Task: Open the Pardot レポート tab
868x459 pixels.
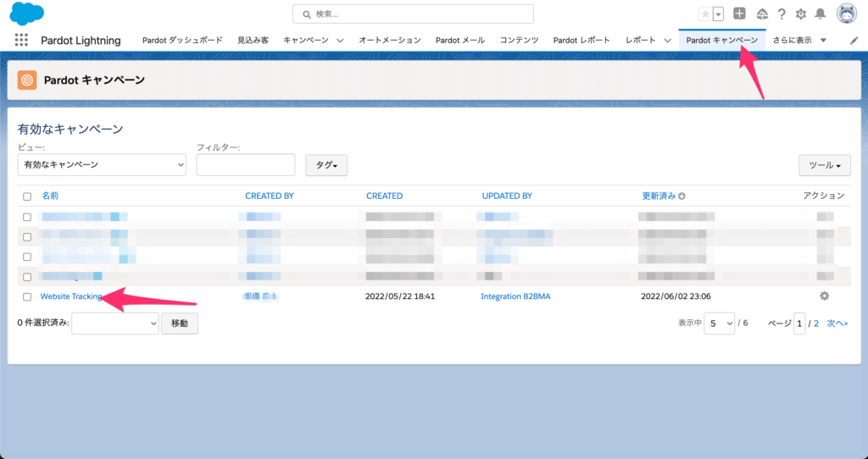Action: click(581, 41)
